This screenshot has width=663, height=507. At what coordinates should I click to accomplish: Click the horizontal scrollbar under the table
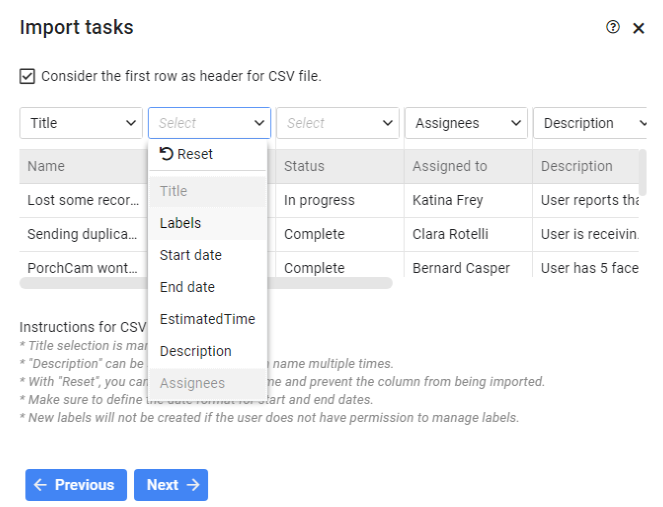tap(206, 283)
